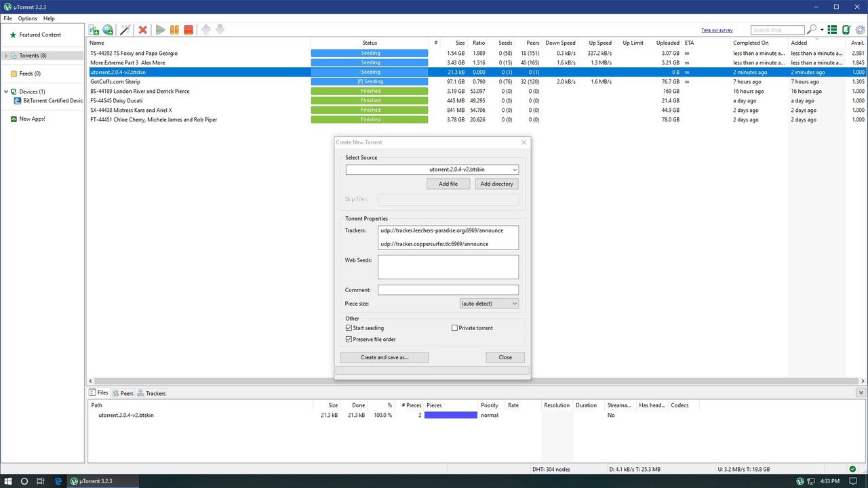The width and height of the screenshot is (868, 488).
Task: Click the Create New Torrent wand icon
Action: click(125, 30)
